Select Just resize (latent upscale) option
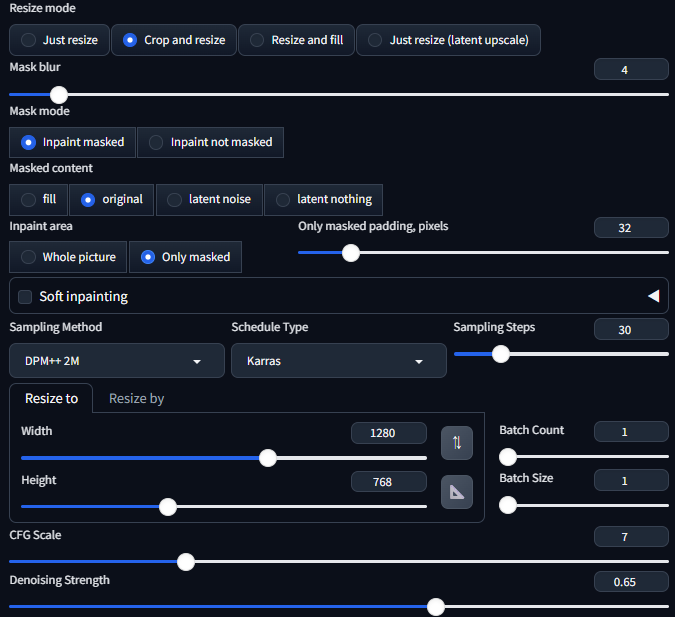Screen dimensions: 675x617 [x=448, y=40]
